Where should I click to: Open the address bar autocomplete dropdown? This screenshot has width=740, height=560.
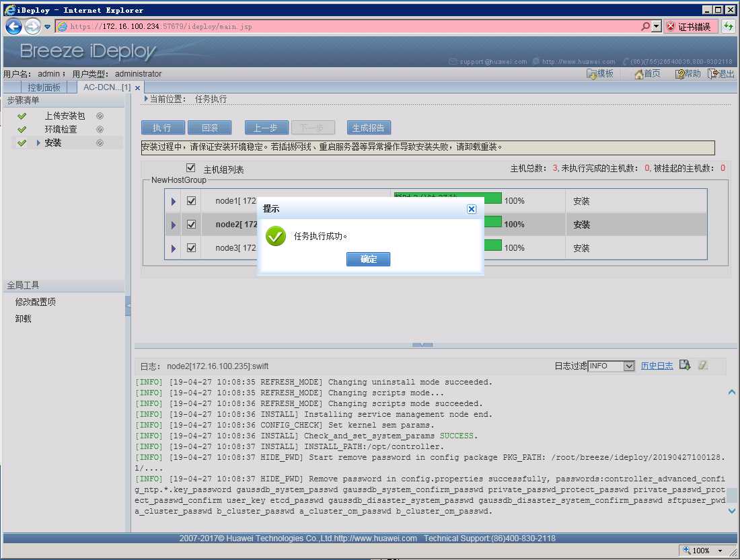[657, 26]
